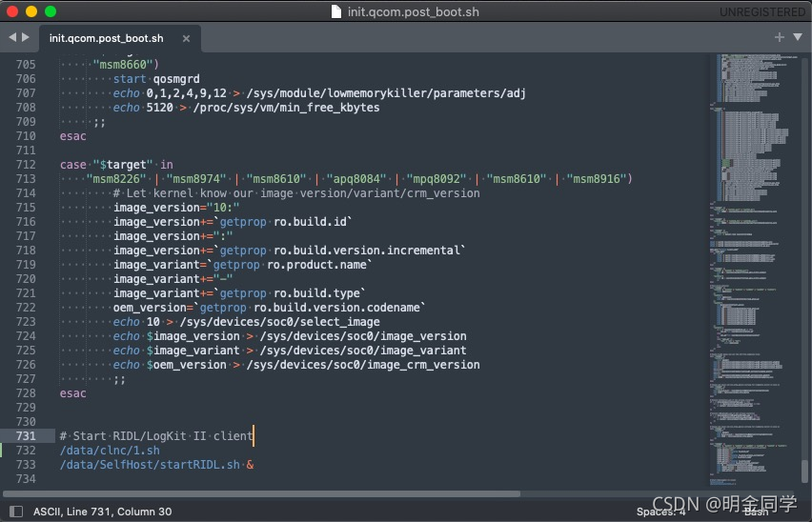Image resolution: width=812 pixels, height=522 pixels.
Task: Click the line /data/SelfHost/startRIDL.sh
Action: [150, 465]
